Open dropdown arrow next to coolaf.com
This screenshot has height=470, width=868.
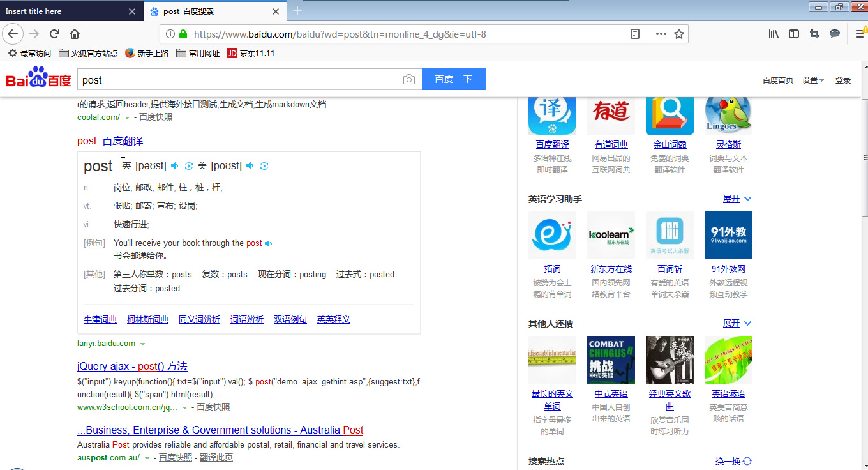(127, 118)
